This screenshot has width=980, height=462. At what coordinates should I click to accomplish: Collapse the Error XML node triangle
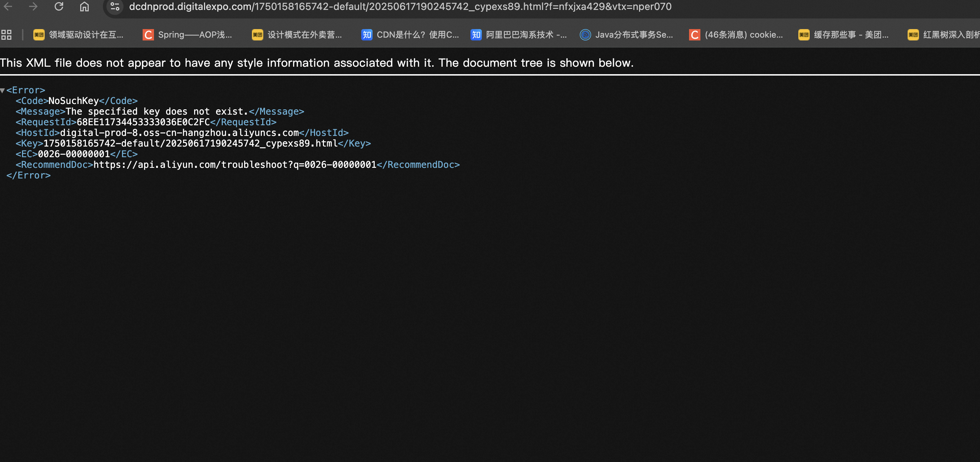(x=3, y=90)
